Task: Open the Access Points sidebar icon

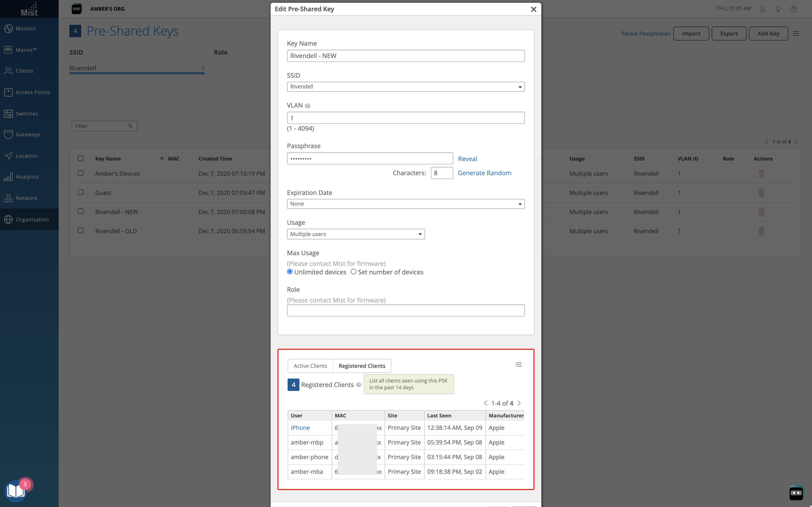Action: 8,92
